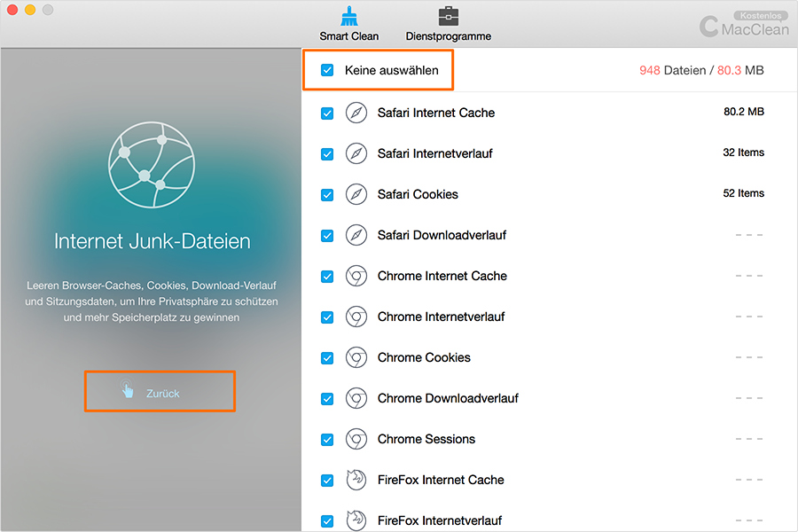This screenshot has width=798, height=532.
Task: Uncheck Safari Downloadverlauf checkbox
Action: (327, 236)
